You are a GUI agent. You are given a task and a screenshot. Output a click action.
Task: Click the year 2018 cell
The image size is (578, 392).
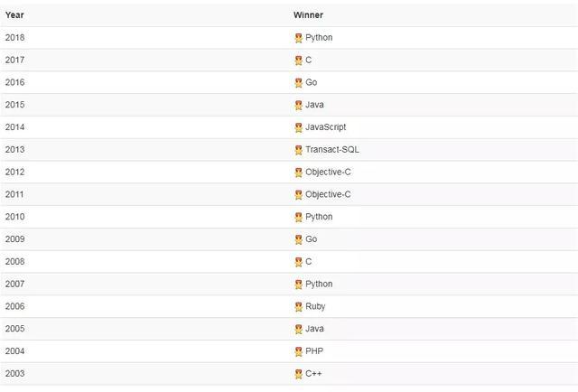pyautogui.click(x=14, y=38)
